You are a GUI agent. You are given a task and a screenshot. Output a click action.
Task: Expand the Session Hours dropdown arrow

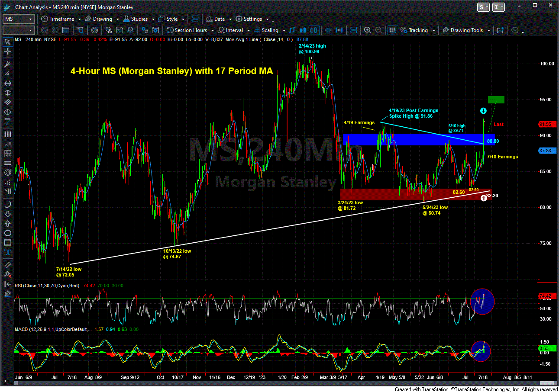pyautogui.click(x=212, y=31)
